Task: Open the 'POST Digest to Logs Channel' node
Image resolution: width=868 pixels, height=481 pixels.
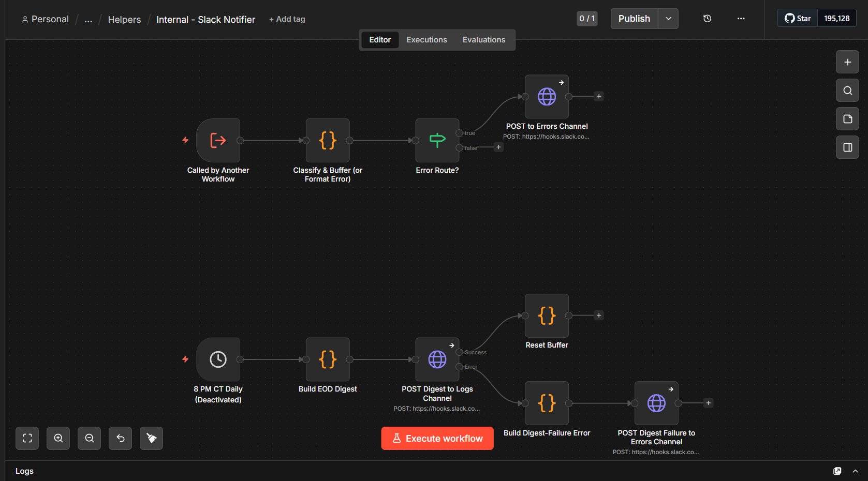Action: click(437, 359)
